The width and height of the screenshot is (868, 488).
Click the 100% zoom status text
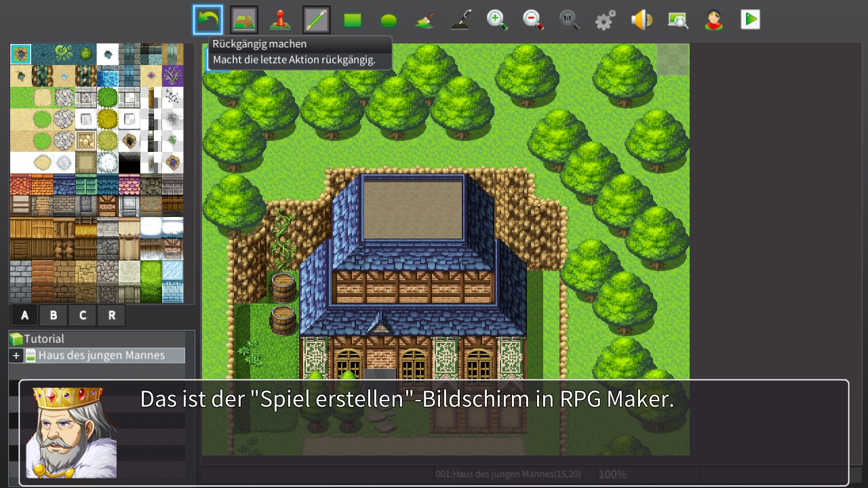[612, 474]
